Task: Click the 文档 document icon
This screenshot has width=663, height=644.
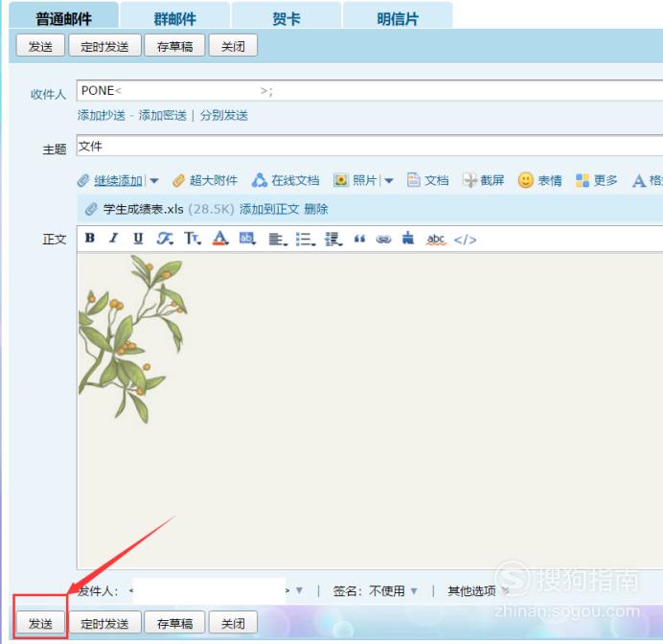Action: [413, 180]
